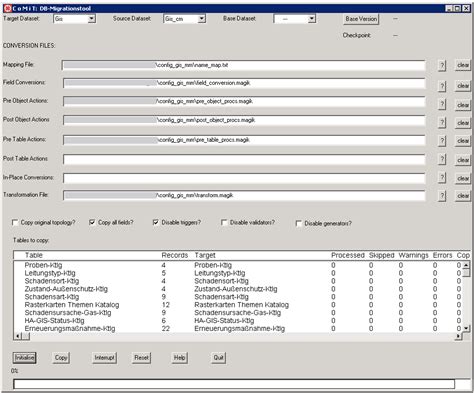
Task: Click the Pre Table Actions path field
Action: pyautogui.click(x=244, y=140)
